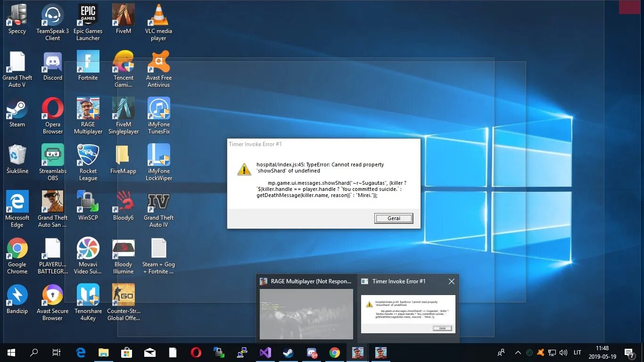
Task: Open Chrome from the taskbar
Action: point(335,353)
